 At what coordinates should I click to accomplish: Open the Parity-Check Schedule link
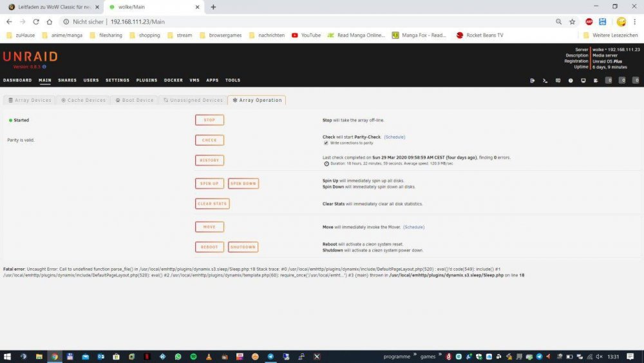395,137
